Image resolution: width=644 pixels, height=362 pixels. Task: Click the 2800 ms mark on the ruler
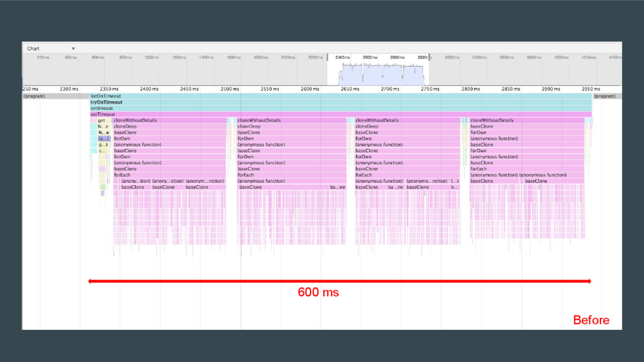coord(470,89)
